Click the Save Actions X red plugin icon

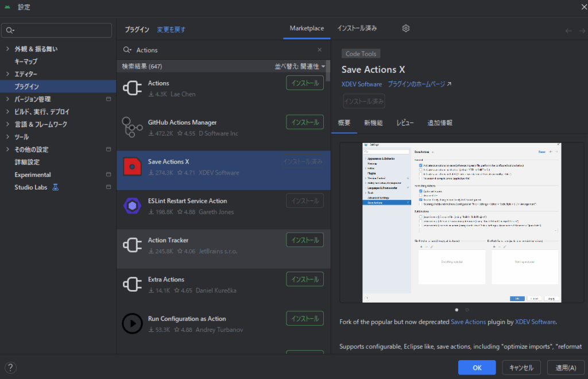[x=132, y=167]
